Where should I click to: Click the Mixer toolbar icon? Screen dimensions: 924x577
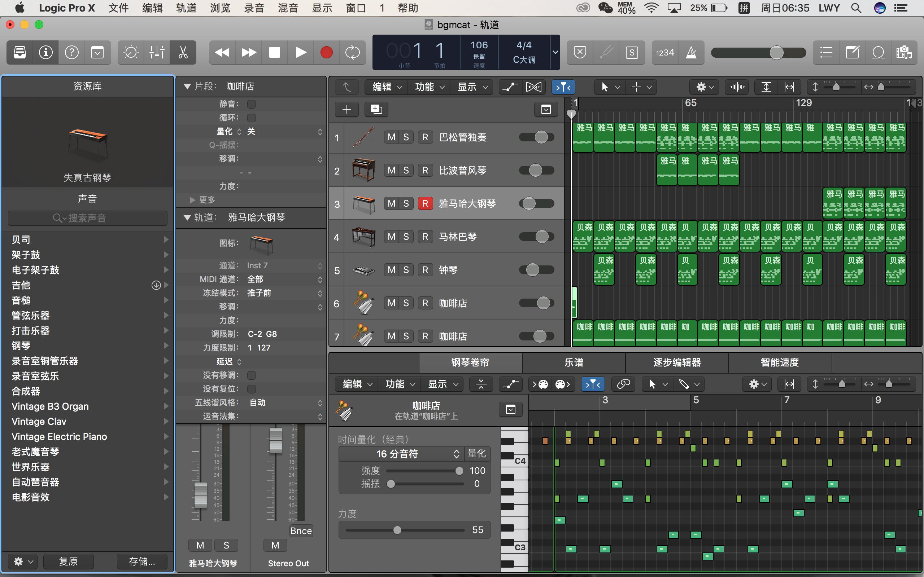tap(157, 52)
